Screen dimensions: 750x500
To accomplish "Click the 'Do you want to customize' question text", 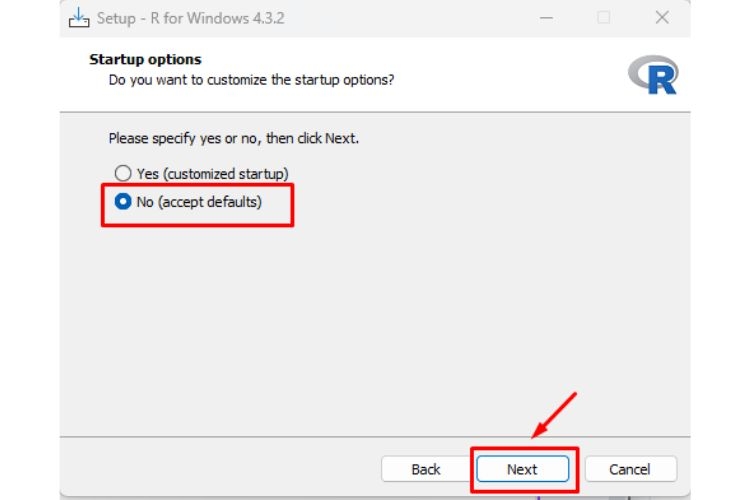I will tap(251, 79).
